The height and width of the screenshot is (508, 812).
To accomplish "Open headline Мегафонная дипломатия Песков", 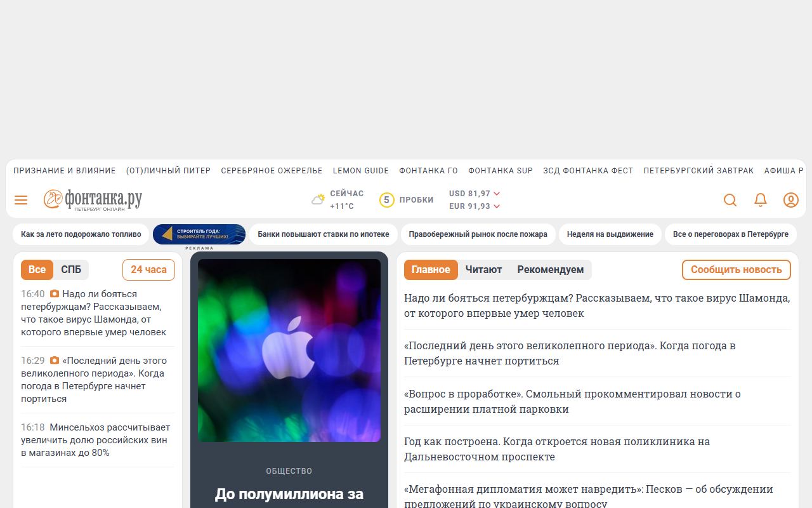I will [589, 496].
